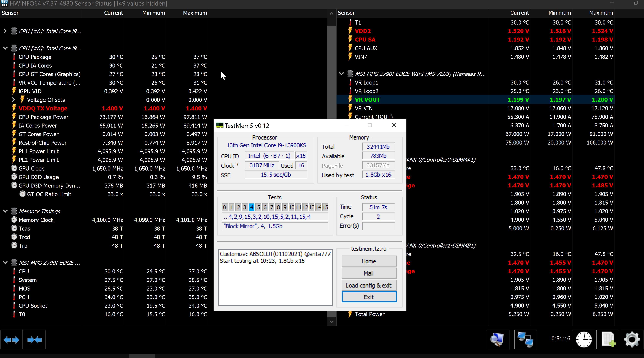The width and height of the screenshot is (644, 358).
Task: Select the Trcd timing row
Action: 104,237
